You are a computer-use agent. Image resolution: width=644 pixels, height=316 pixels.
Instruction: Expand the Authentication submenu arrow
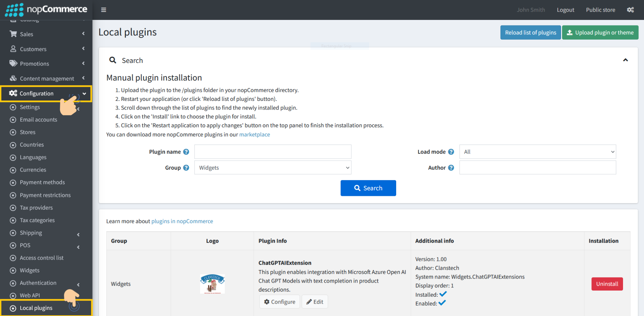point(78,285)
